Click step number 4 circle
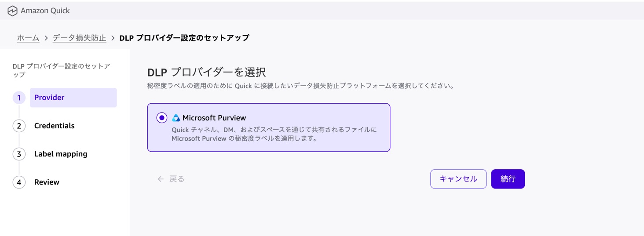644x236 pixels. [19, 182]
